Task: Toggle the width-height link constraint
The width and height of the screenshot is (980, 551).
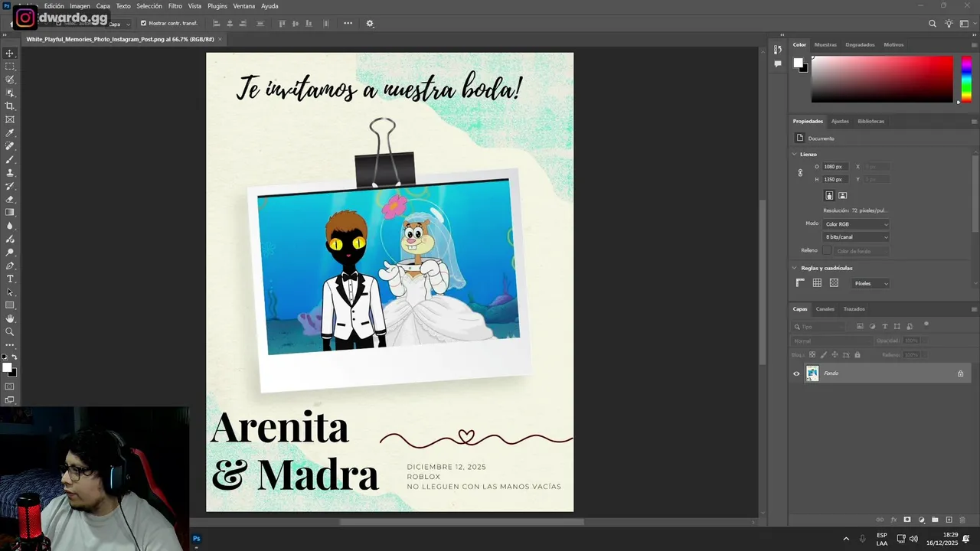Action: click(x=800, y=173)
